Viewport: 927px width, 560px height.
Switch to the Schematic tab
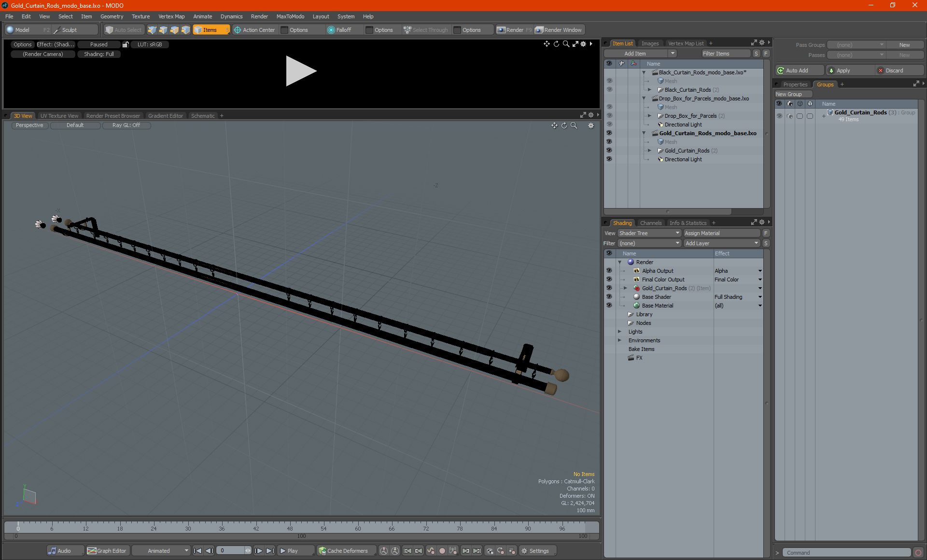pyautogui.click(x=203, y=116)
